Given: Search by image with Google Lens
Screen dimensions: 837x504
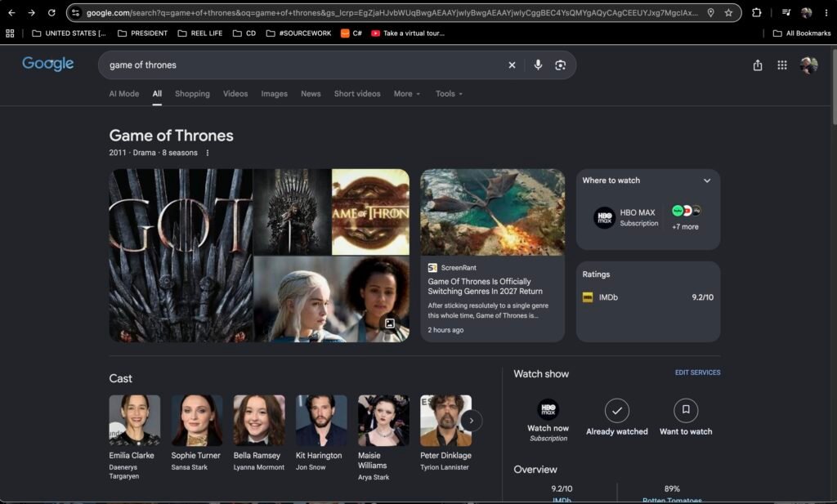Looking at the screenshot, I should pos(560,65).
